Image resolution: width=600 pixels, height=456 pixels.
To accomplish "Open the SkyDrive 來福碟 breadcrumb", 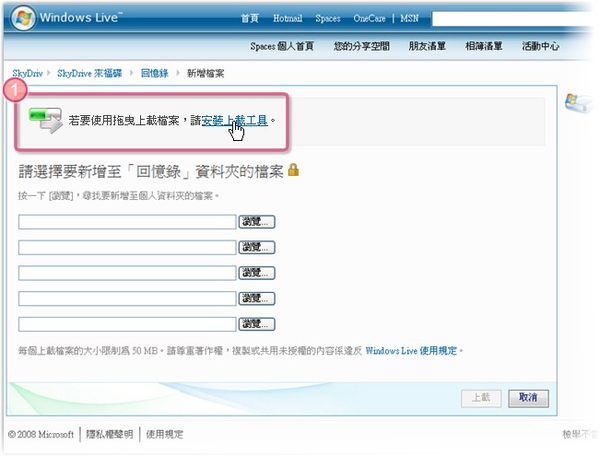I will 90,73.
